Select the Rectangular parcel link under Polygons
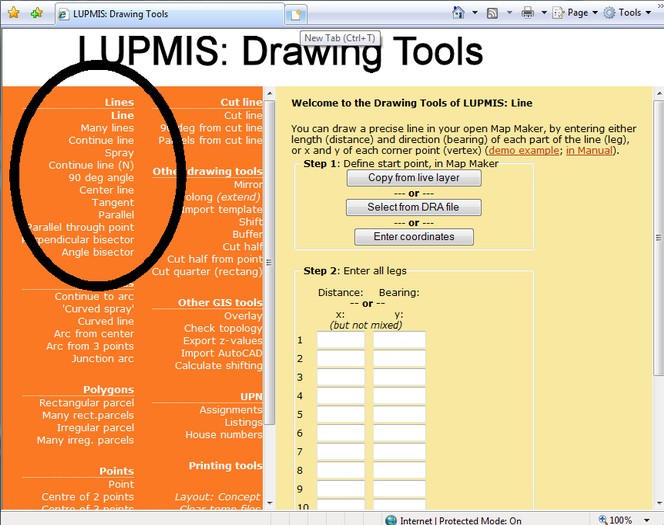Screen dimensions: 664x525 pyautogui.click(x=86, y=403)
